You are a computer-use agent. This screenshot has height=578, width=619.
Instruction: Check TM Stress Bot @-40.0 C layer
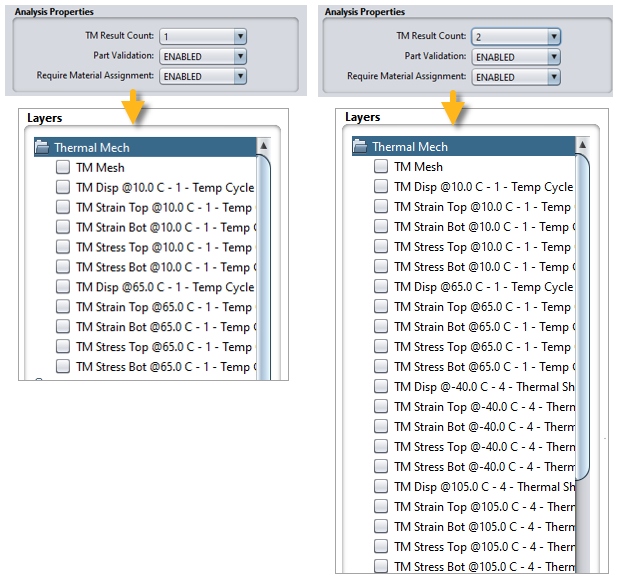[381, 466]
